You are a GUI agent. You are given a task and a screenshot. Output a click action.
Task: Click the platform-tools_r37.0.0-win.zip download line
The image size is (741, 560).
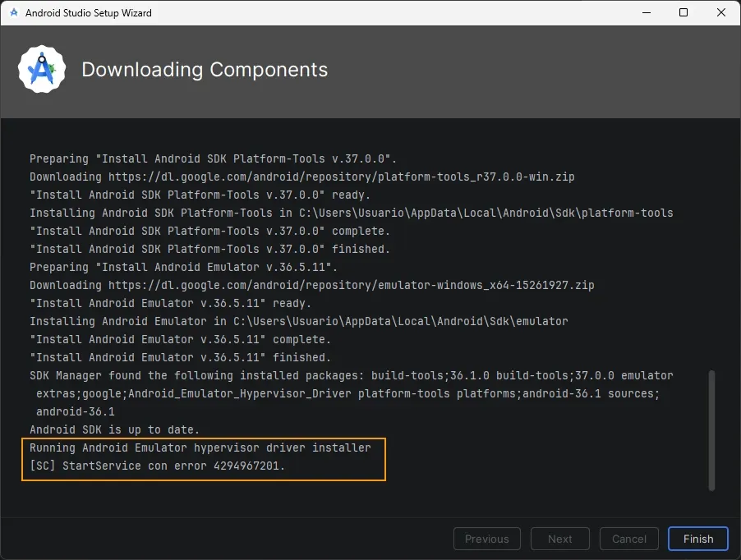pyautogui.click(x=302, y=177)
